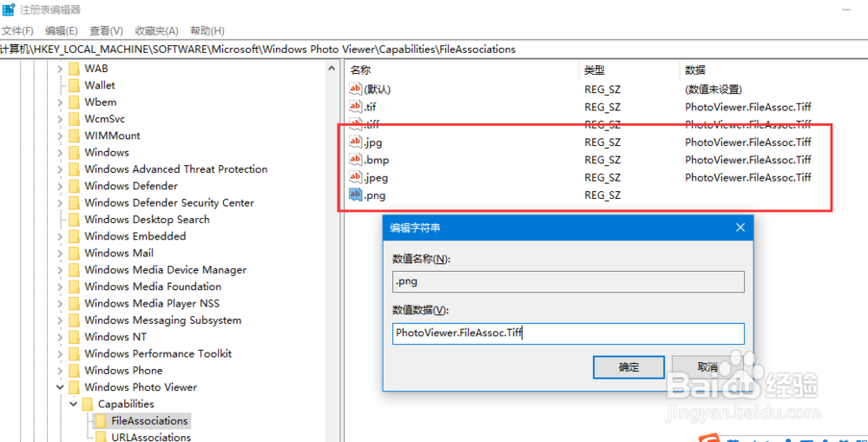Open the 编辑(E) menu
Image resolution: width=868 pixels, height=442 pixels.
click(62, 30)
